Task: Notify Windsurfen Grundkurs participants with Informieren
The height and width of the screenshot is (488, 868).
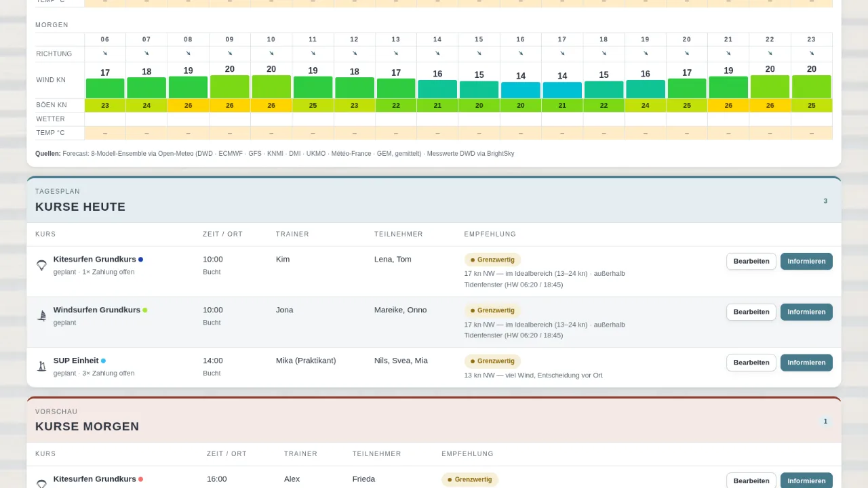Action: click(806, 312)
